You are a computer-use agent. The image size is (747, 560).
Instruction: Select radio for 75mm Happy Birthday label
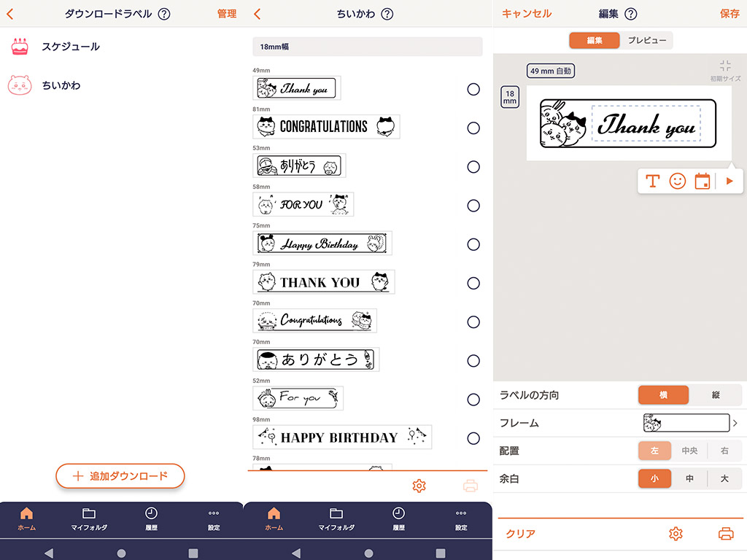pos(473,244)
